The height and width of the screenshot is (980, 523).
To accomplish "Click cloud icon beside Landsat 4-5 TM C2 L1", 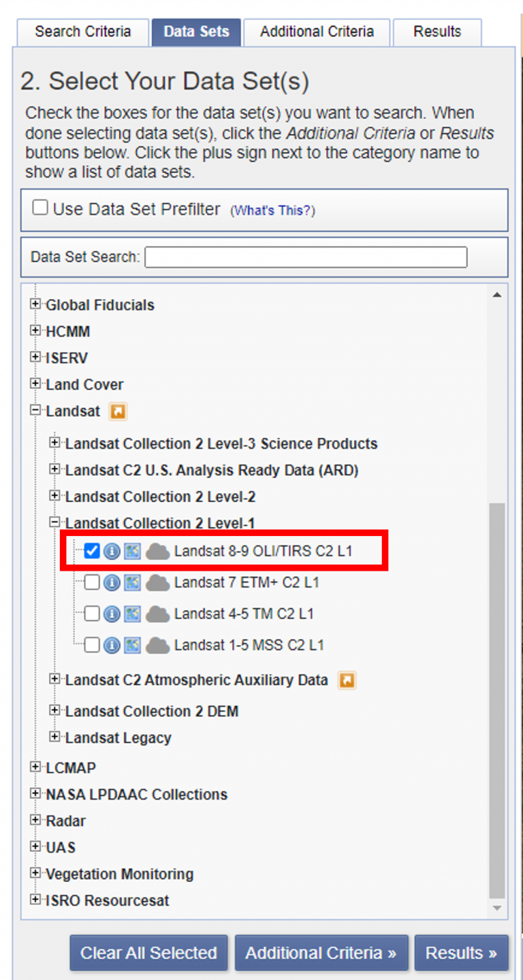I will click(158, 614).
